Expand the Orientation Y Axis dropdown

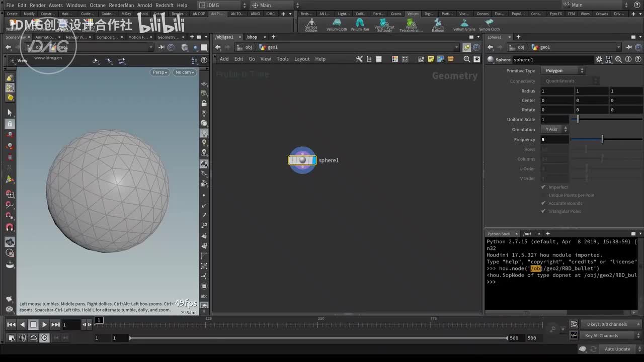[x=555, y=129]
